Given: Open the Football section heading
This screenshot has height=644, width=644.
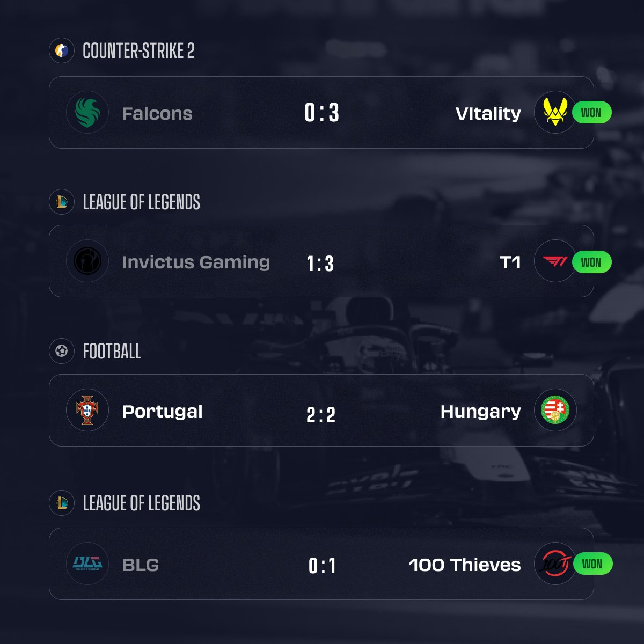Looking at the screenshot, I should (112, 352).
